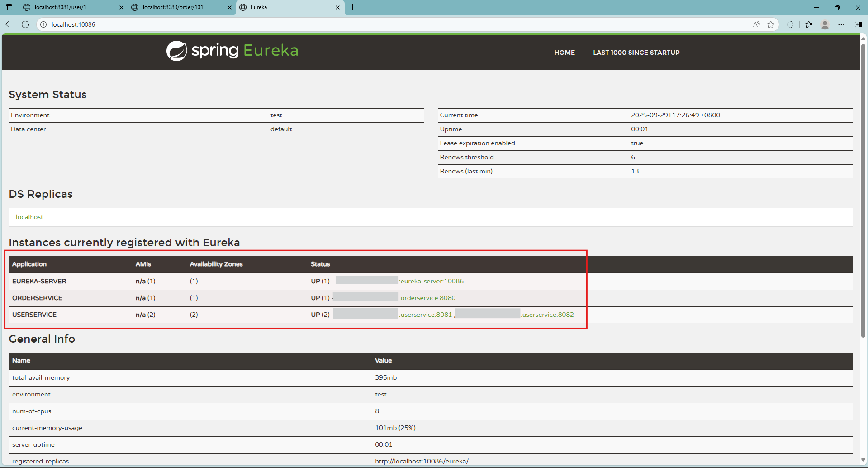Add this page to favorites star

coord(771,24)
